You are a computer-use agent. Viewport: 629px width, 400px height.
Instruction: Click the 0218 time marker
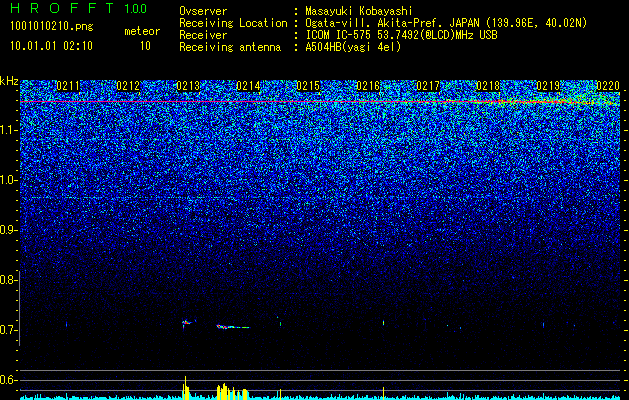point(488,86)
